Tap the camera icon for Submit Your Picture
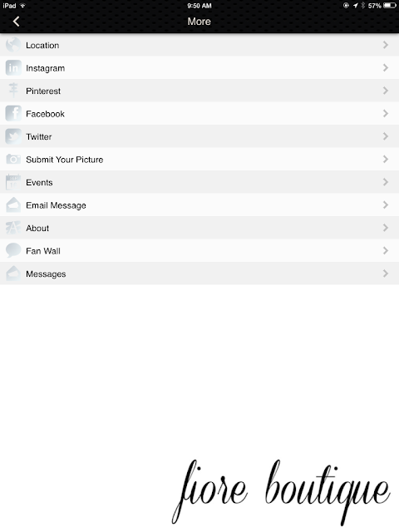399x532 pixels. coord(13,159)
